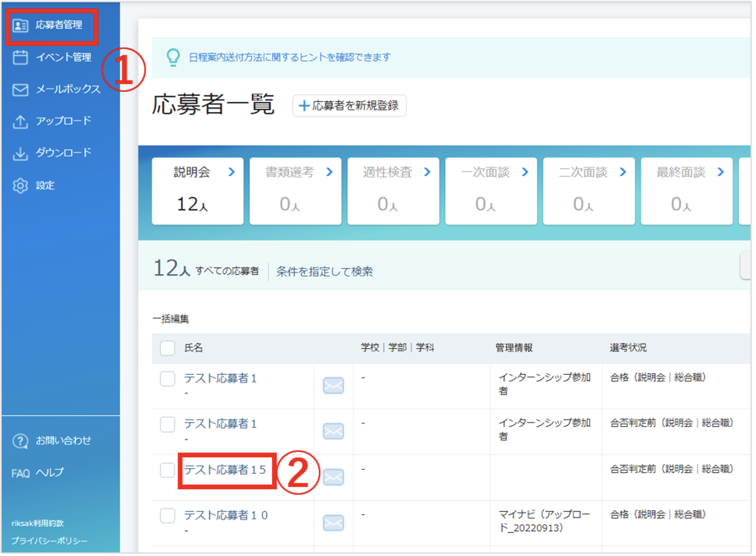Click the イベント管理 calendar icon
756x556 pixels.
pyautogui.click(x=20, y=57)
